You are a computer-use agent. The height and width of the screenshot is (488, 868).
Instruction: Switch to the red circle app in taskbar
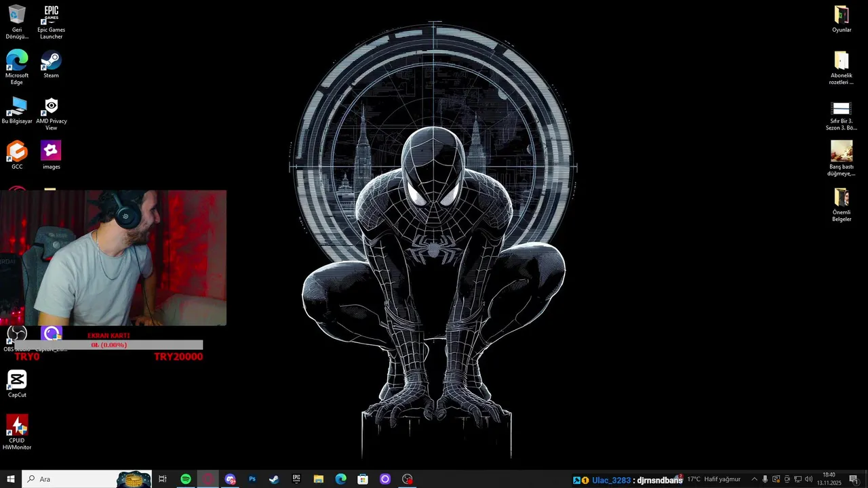(208, 479)
